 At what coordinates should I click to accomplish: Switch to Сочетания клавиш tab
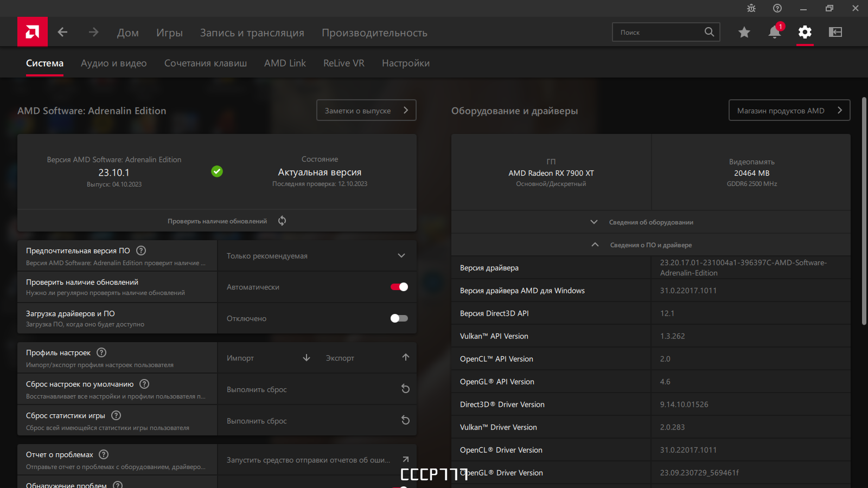coord(206,63)
